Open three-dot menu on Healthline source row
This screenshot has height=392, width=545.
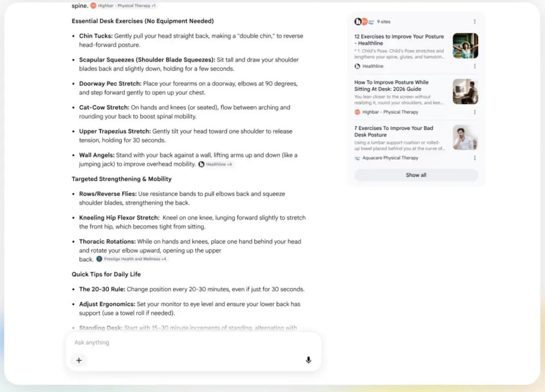click(x=475, y=66)
